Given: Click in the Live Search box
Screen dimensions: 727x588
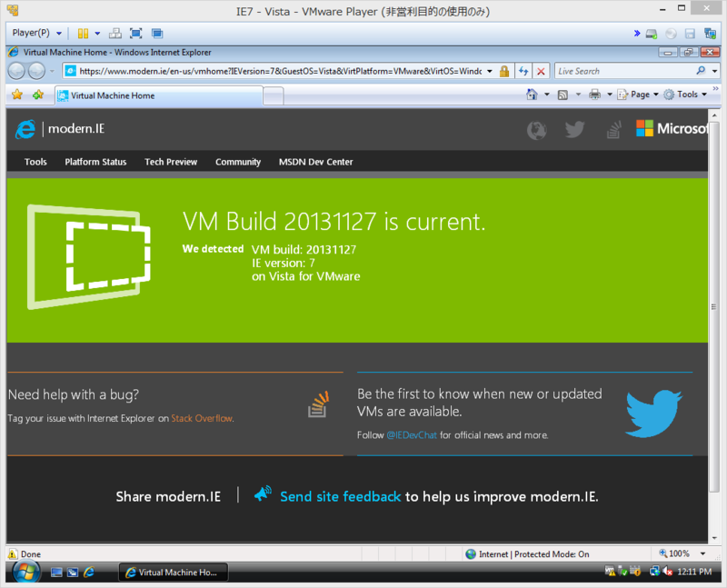Looking at the screenshot, I should (624, 71).
